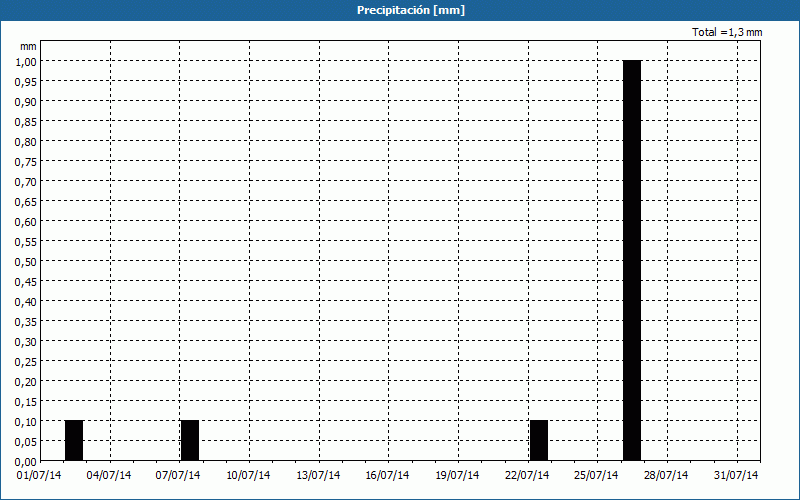Click the 0,60 y-axis value
This screenshot has width=800, height=500.
(26, 221)
